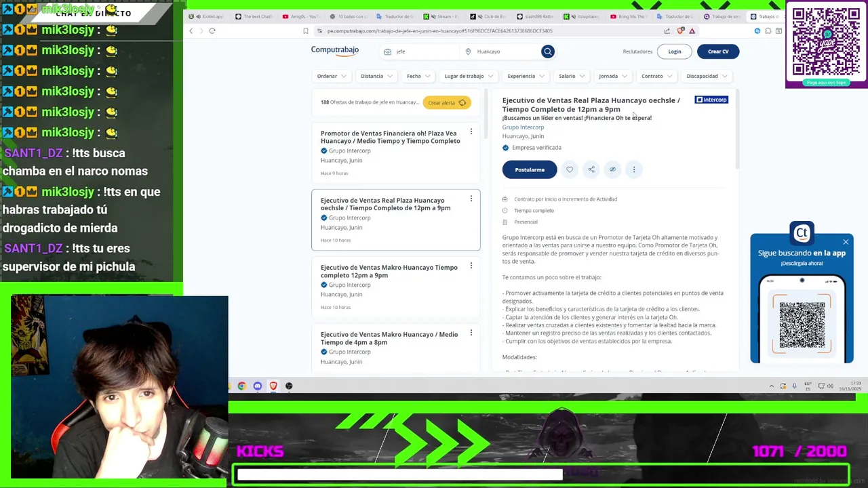
Task: Click the Ct app icon in promo panel
Action: (x=802, y=233)
